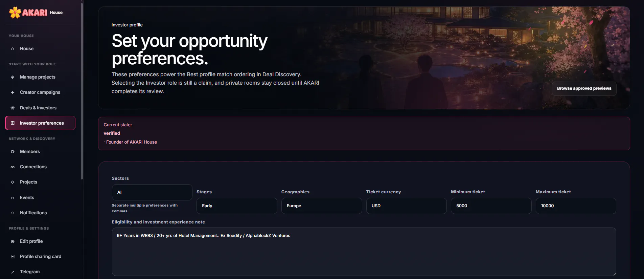Open Creator campaigns page
Image resolution: width=644 pixels, height=279 pixels.
tap(40, 92)
